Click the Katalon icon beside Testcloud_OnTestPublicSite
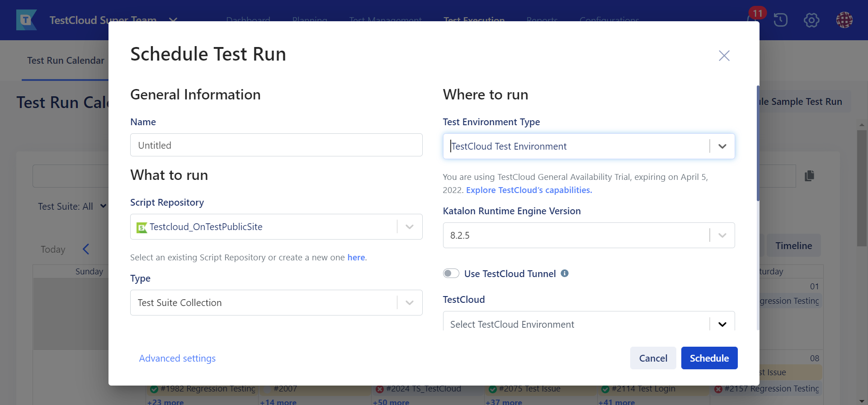 point(142,227)
